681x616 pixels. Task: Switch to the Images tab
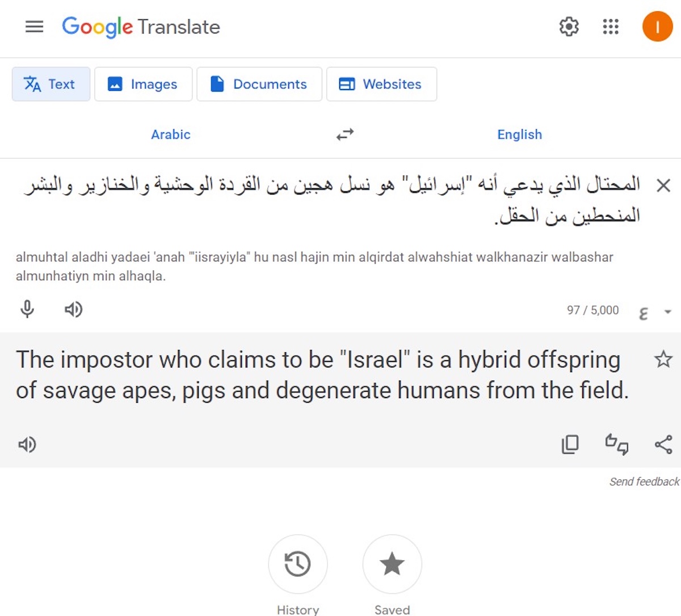pos(143,84)
